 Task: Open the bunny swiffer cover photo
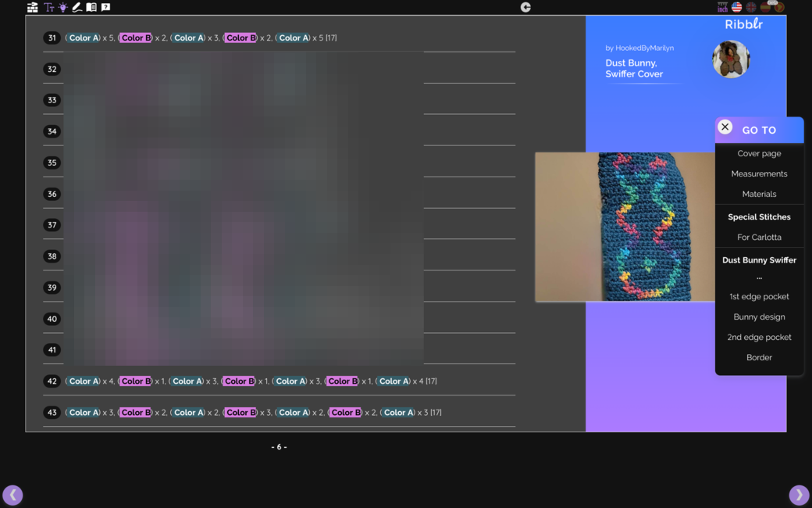(625, 227)
